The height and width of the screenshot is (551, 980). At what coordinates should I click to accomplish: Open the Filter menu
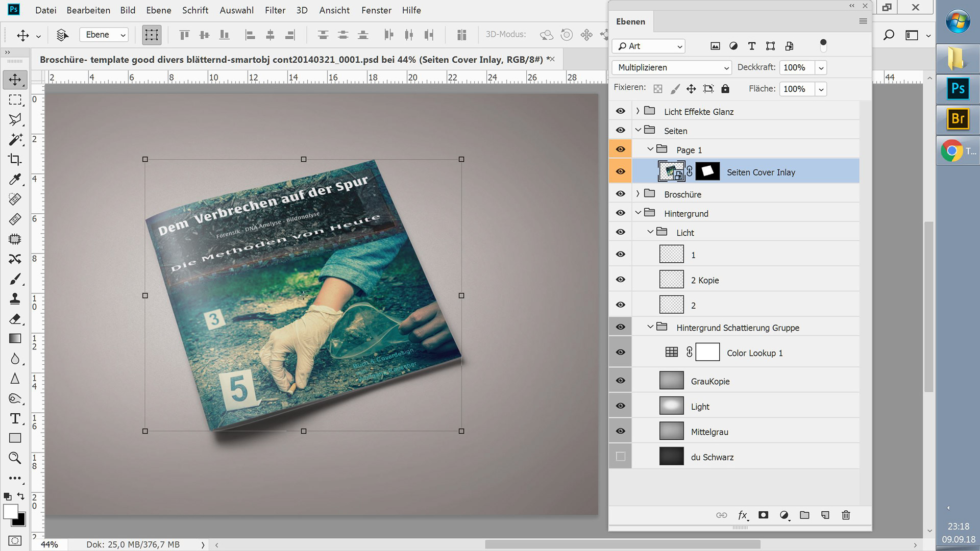(x=275, y=10)
